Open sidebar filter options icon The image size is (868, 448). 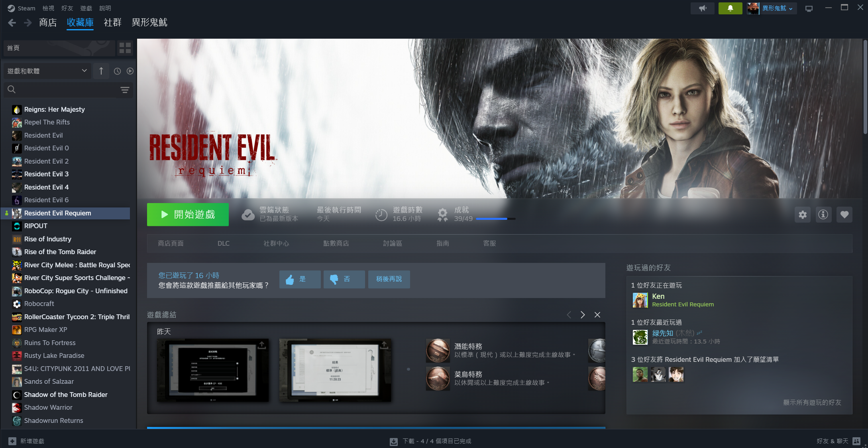pyautogui.click(x=125, y=90)
